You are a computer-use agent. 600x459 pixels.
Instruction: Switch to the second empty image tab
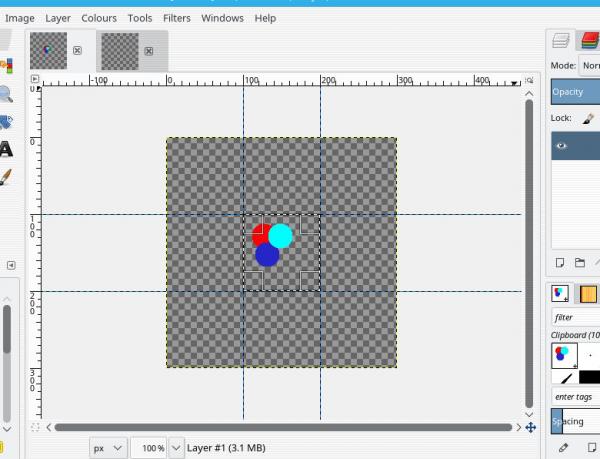(120, 51)
